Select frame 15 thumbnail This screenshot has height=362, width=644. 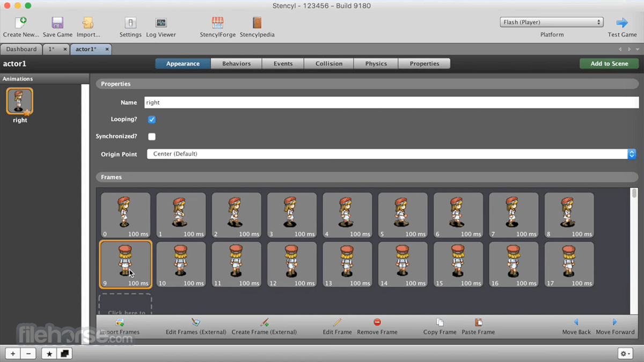point(458,264)
